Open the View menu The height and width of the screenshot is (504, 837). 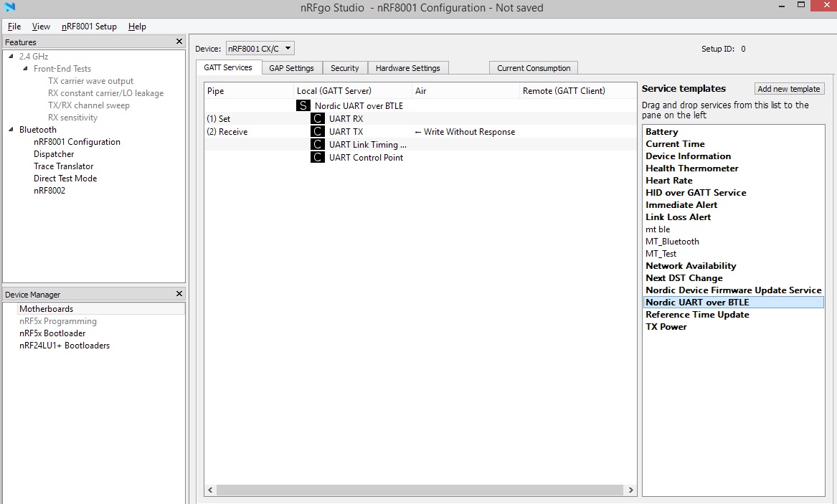(x=41, y=26)
